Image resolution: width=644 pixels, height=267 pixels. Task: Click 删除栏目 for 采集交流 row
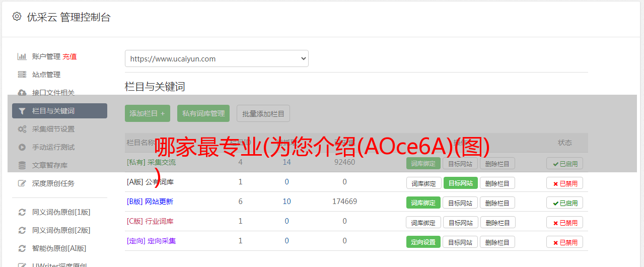[497, 163]
